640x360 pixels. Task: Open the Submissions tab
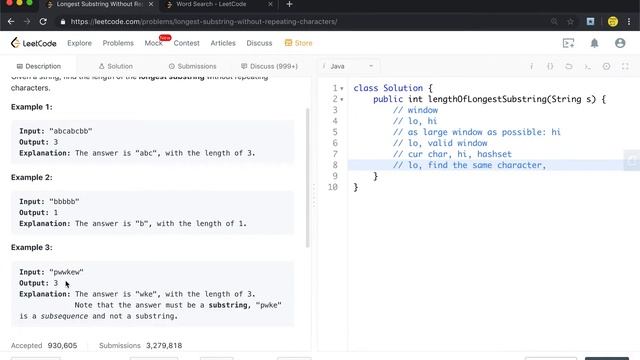[x=193, y=66]
